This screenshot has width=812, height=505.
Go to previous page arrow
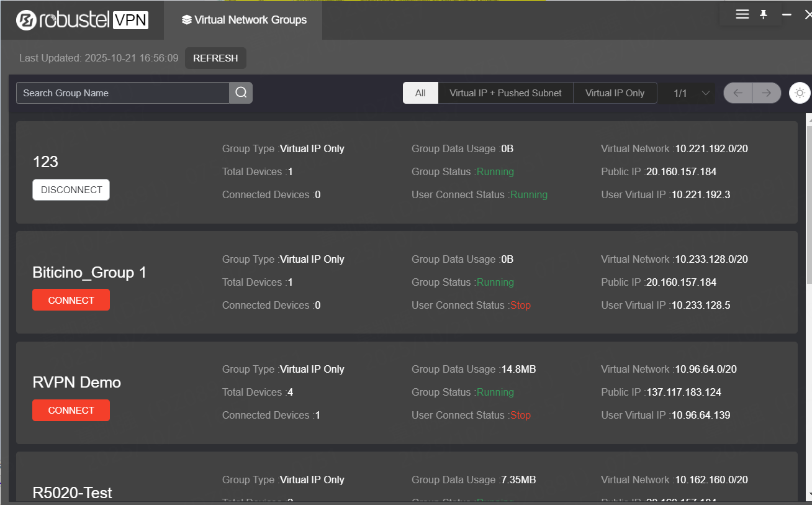(738, 93)
